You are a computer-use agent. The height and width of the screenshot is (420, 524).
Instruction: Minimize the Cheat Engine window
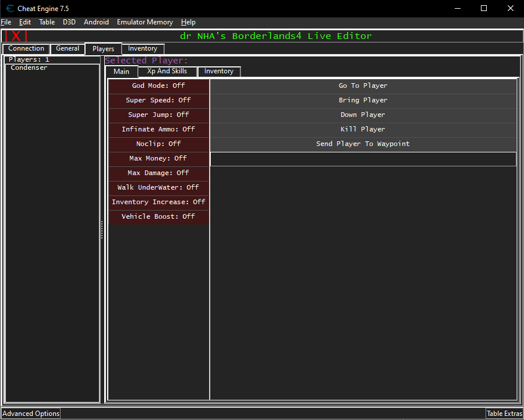tap(458, 8)
